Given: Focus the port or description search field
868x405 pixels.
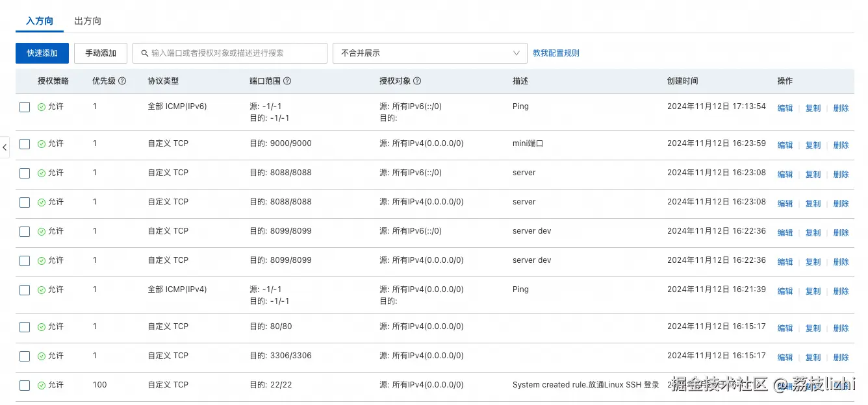Looking at the screenshot, I should [230, 53].
